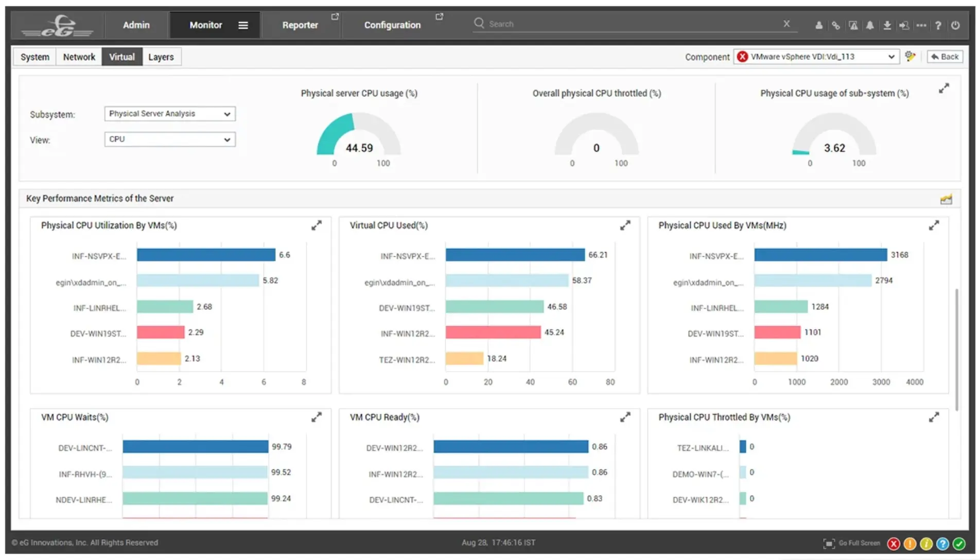Click the red X alarm indicator in status bar
980x560 pixels.
click(x=894, y=543)
